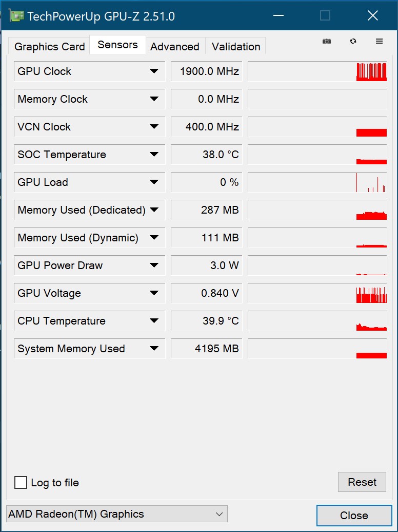This screenshot has width=398, height=532.
Task: Open the hamburger menu icon
Action: [x=380, y=42]
